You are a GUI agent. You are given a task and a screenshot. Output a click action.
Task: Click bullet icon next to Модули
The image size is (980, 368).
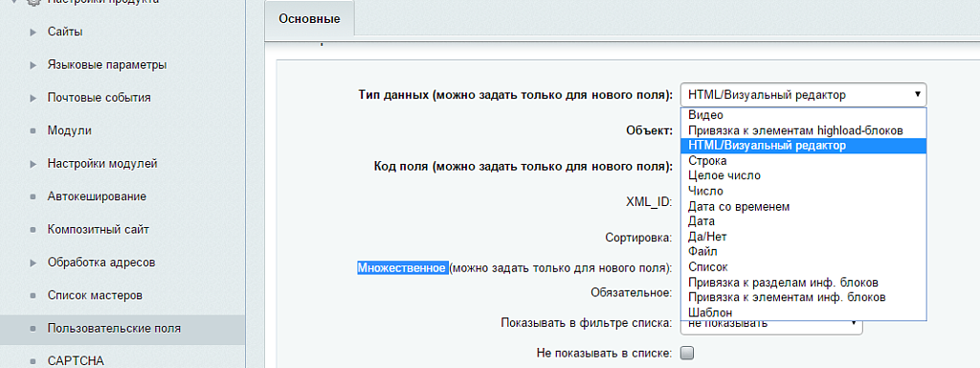(x=33, y=131)
